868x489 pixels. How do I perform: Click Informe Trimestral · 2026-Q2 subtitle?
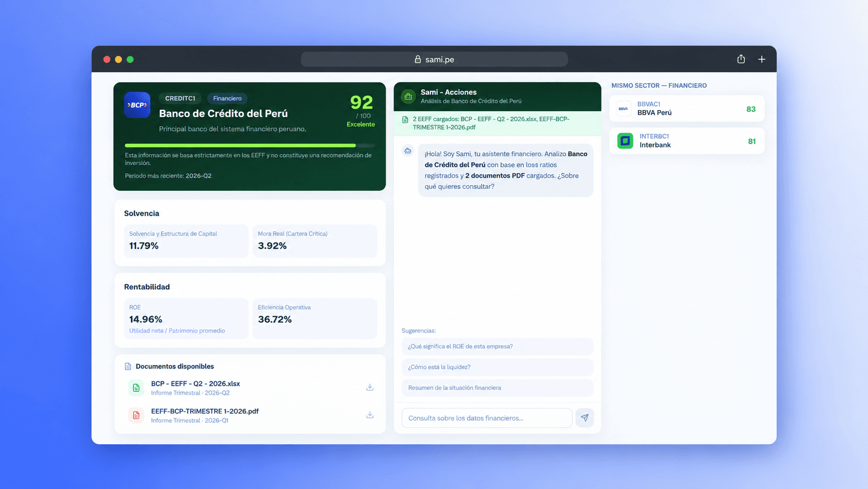(190, 393)
